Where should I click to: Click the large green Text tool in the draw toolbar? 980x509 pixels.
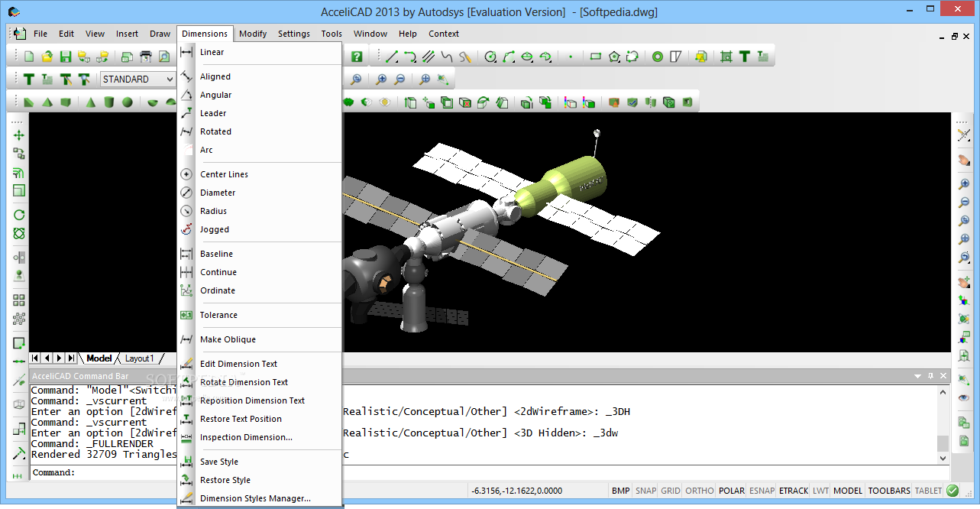coord(745,57)
